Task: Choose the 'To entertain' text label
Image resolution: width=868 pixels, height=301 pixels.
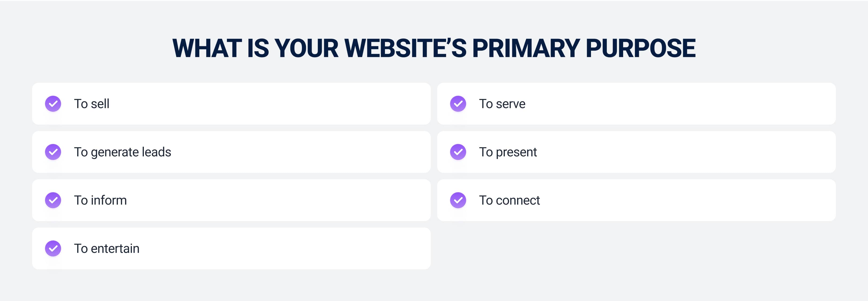Action: coord(107,248)
